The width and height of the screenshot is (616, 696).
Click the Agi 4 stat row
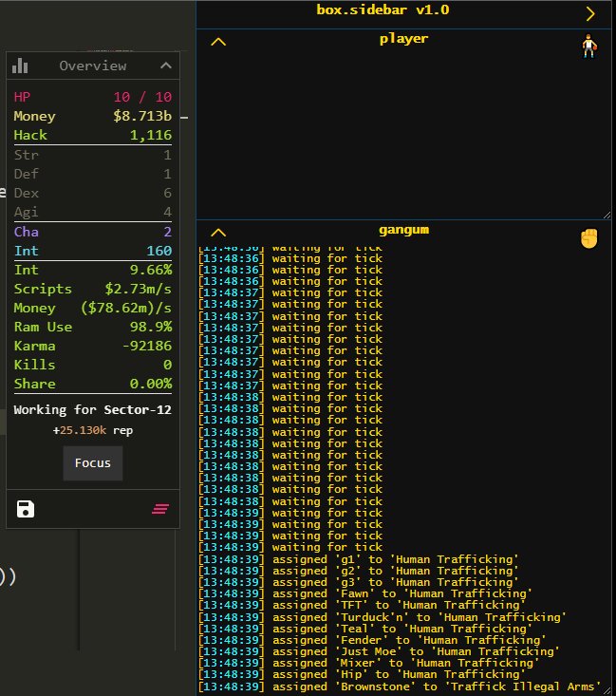93,212
